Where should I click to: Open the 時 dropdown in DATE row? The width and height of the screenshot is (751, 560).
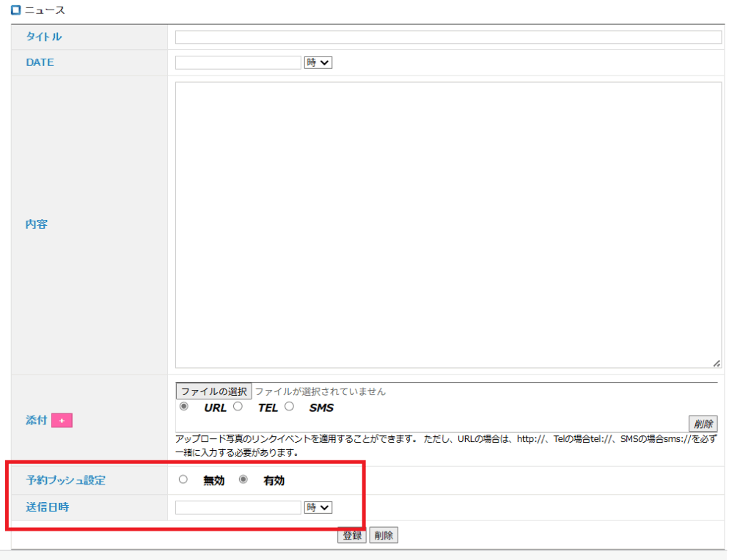(x=318, y=63)
